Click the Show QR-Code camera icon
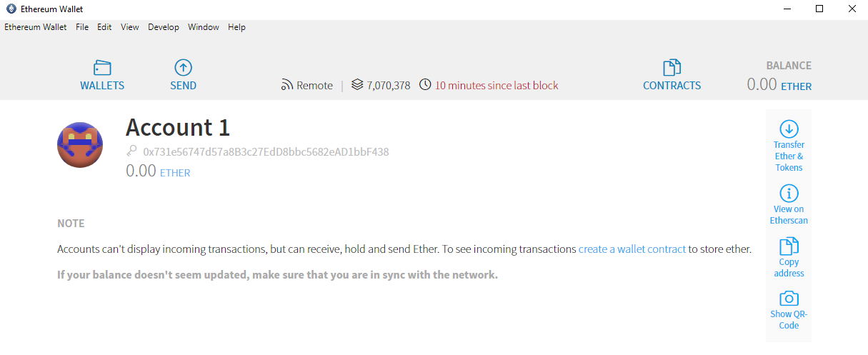This screenshot has width=868, height=355. 789,299
